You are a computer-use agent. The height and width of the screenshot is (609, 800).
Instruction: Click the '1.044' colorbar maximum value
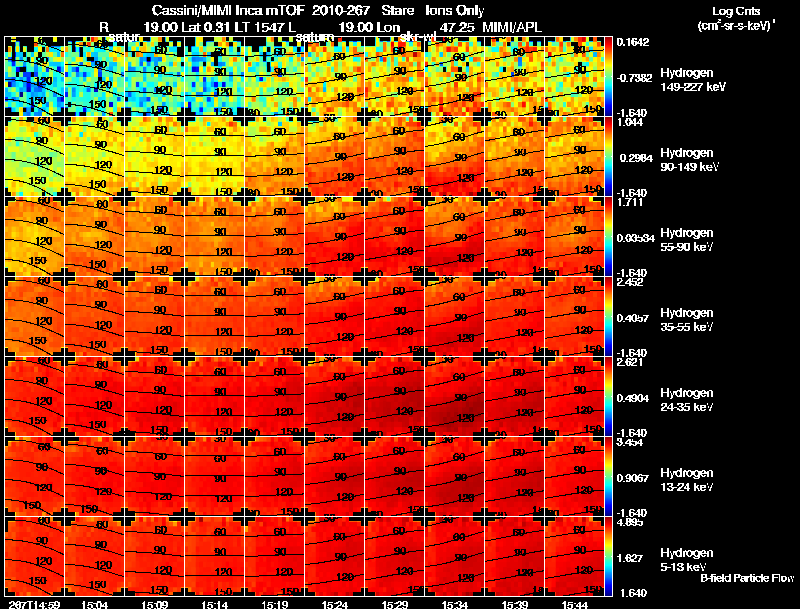[630, 122]
